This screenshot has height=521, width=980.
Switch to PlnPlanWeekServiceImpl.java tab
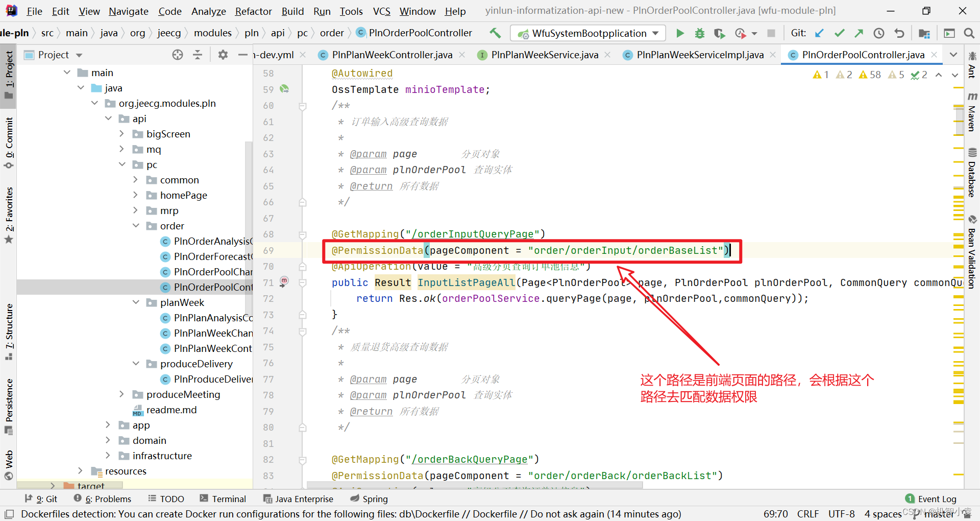700,55
